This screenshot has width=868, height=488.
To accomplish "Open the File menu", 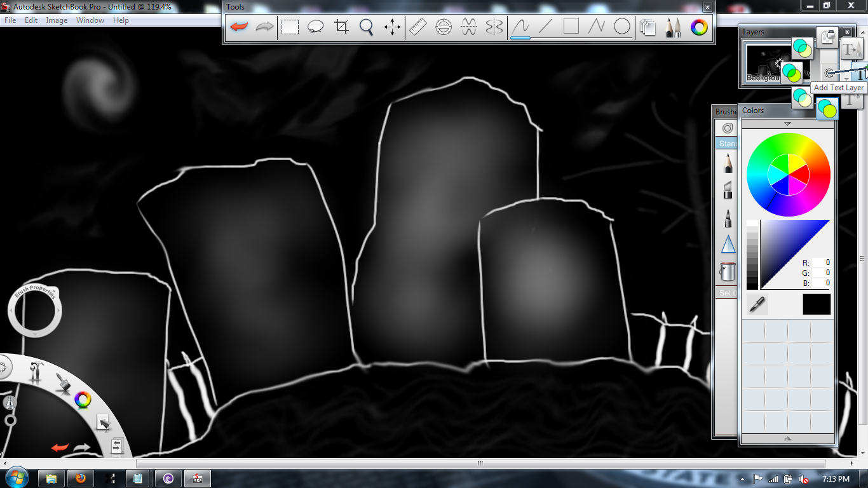I will (x=10, y=20).
